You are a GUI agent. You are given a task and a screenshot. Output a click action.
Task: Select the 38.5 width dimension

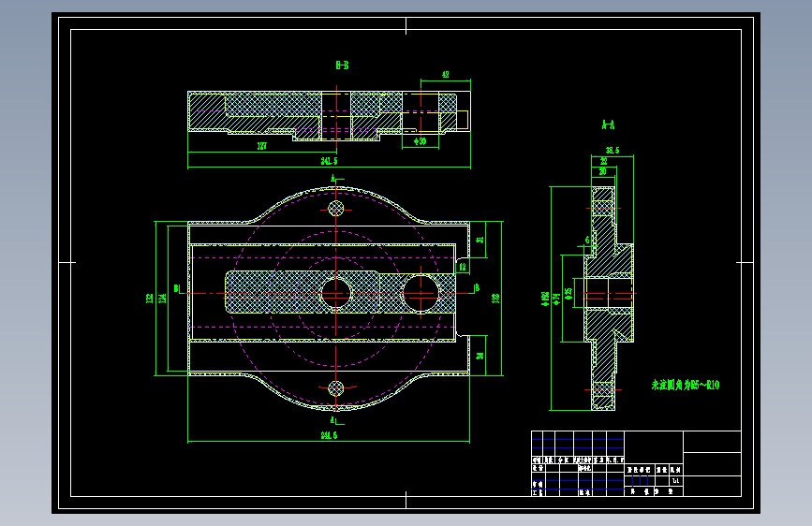pos(613,151)
